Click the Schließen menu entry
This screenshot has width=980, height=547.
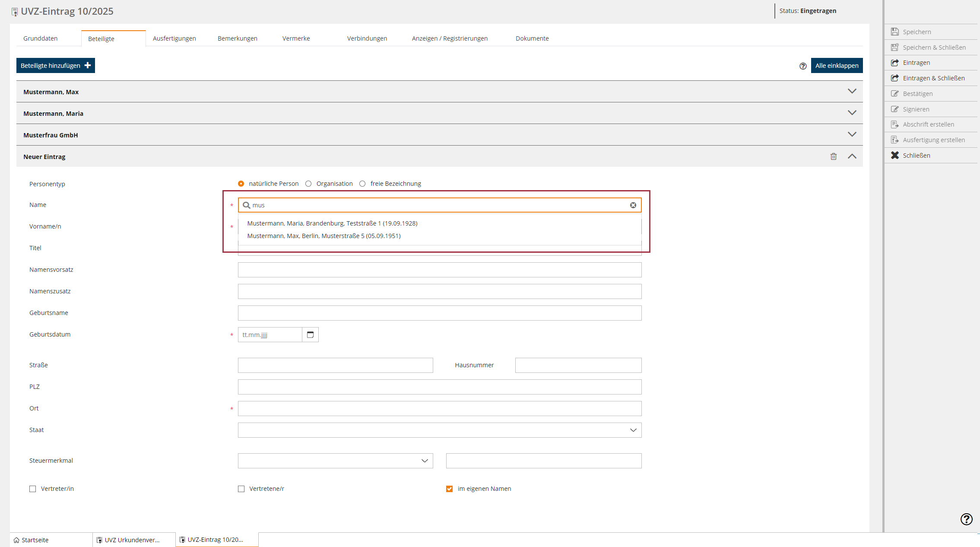[931, 156]
